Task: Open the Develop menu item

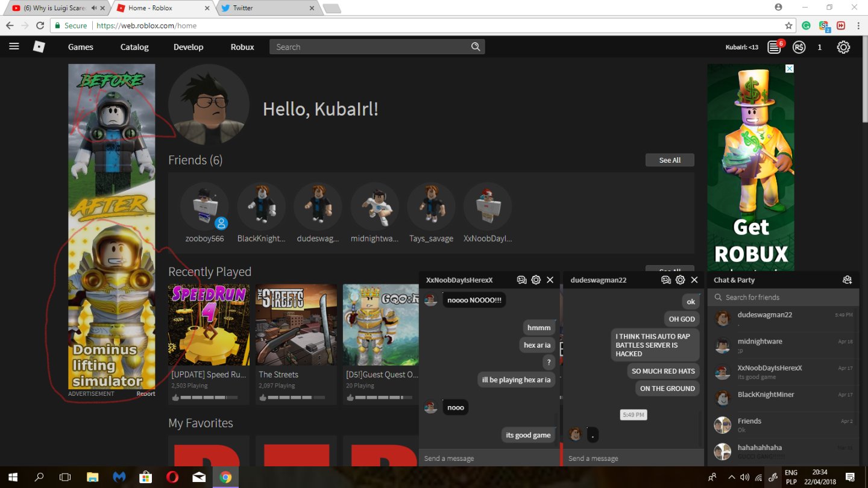Action: (188, 46)
